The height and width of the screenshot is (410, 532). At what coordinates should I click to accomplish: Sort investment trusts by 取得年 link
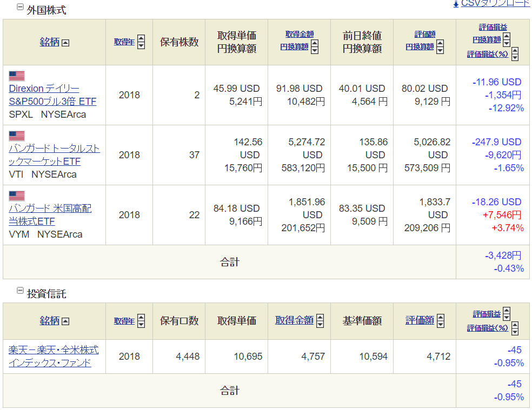coord(124,321)
